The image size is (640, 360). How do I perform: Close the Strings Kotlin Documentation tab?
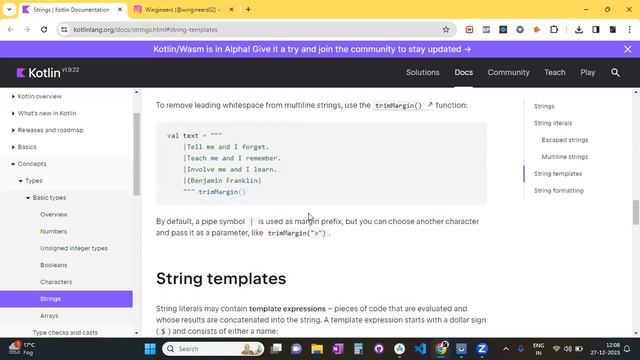pyautogui.click(x=120, y=9)
